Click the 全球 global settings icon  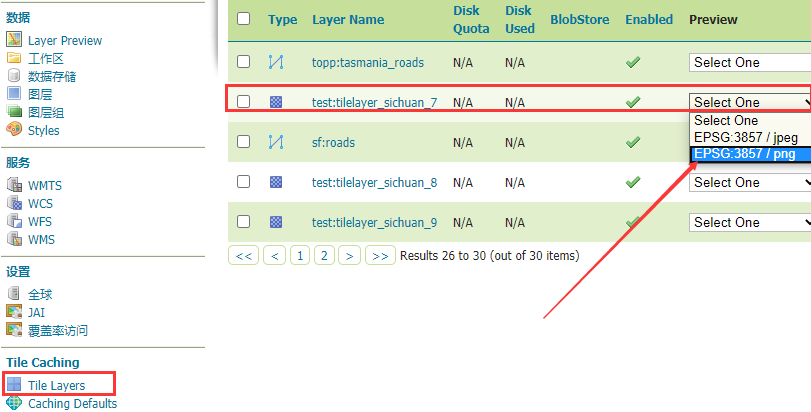tap(14, 294)
